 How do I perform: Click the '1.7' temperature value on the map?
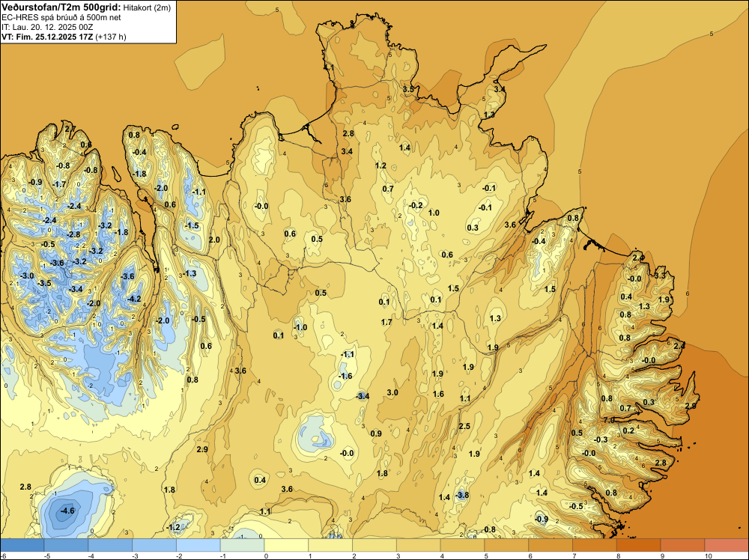click(386, 322)
